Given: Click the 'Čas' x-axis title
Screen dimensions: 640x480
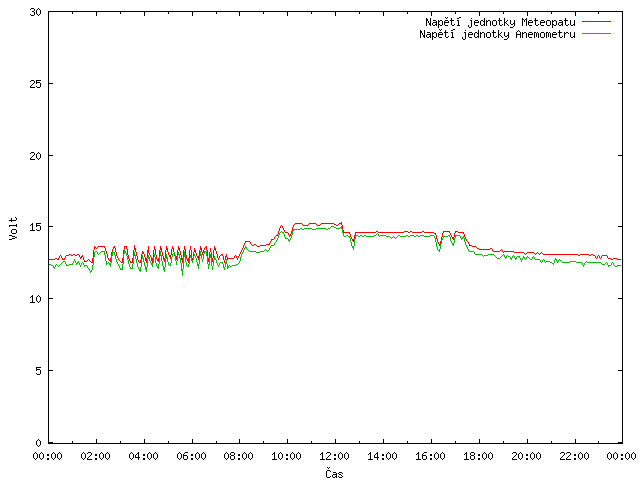Looking at the screenshot, I should click(334, 473).
